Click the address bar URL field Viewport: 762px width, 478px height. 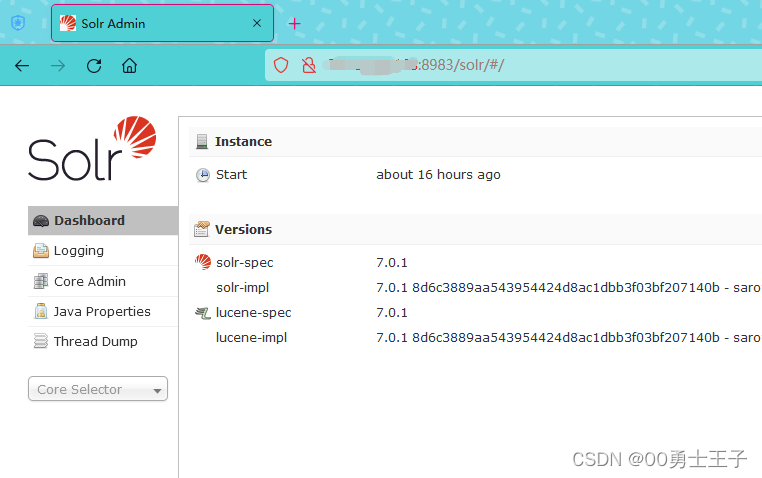[x=513, y=65]
